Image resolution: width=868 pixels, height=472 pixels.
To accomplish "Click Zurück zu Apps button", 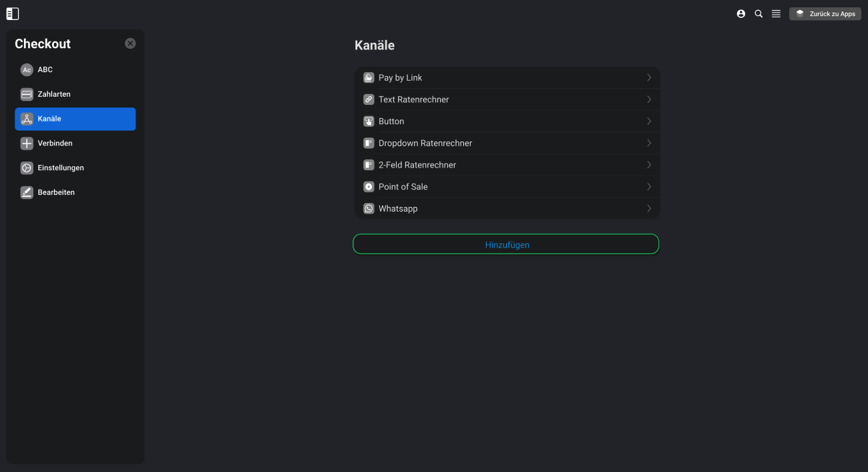I will 825,13.
